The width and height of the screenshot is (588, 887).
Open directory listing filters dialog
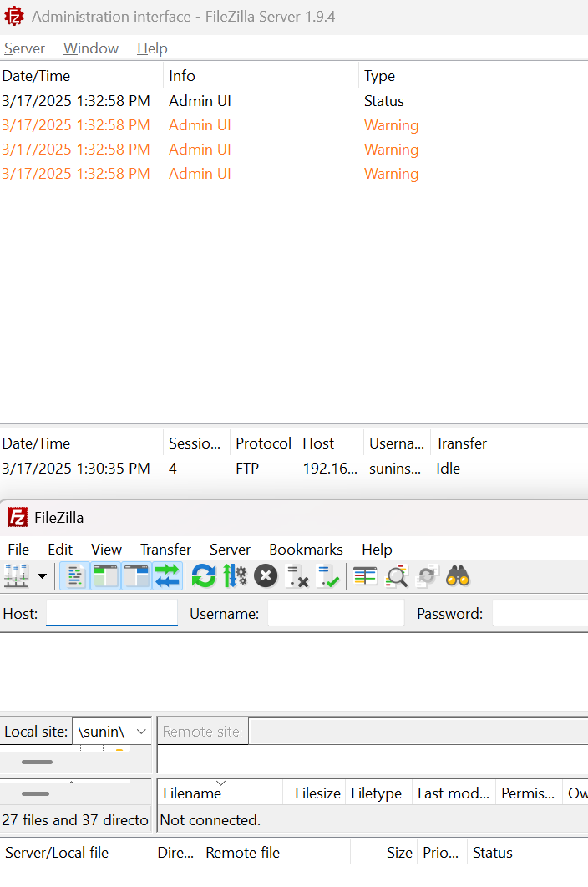point(365,576)
